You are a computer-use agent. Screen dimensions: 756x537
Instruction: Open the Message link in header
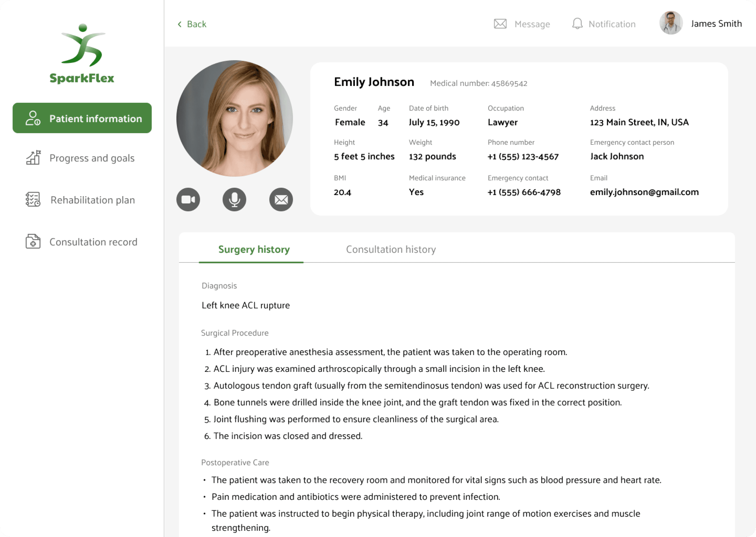tap(532, 24)
